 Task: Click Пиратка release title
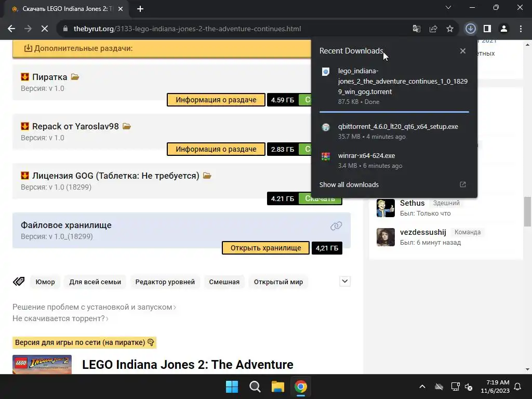[x=49, y=77]
